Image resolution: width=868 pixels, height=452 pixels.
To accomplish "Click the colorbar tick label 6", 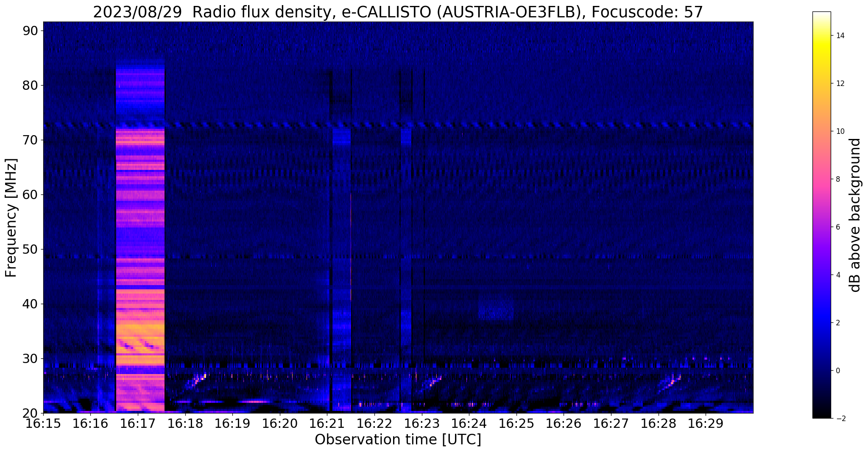I will [838, 227].
